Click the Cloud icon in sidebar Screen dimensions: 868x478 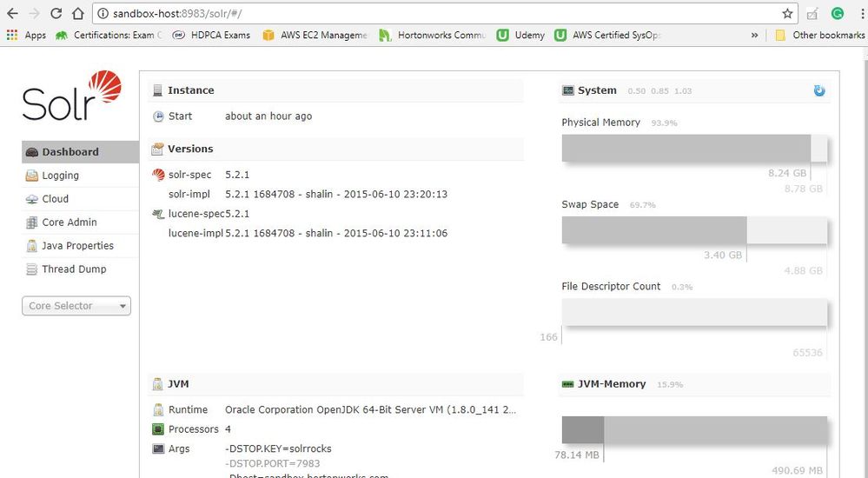tap(32, 199)
